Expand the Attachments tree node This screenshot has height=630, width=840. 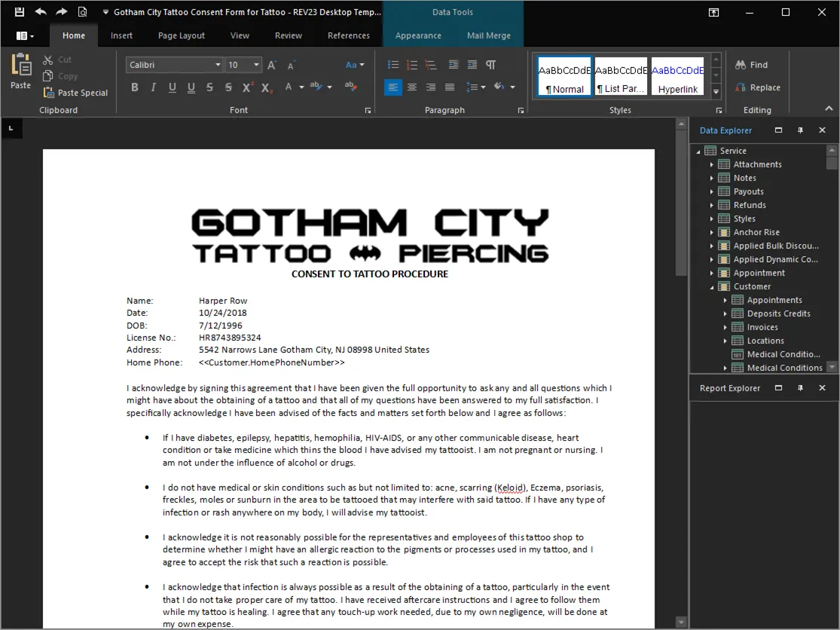711,164
